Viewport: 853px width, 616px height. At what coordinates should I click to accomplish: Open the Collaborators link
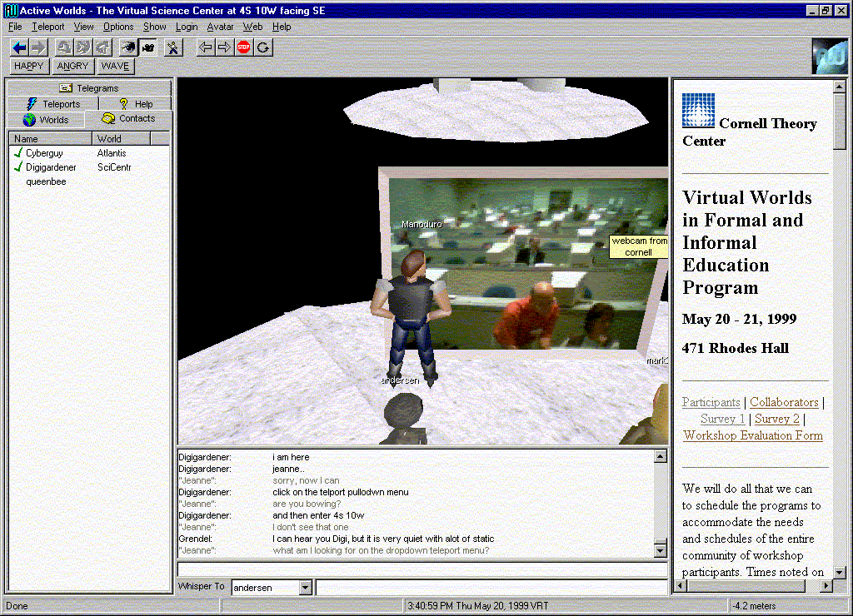784,402
